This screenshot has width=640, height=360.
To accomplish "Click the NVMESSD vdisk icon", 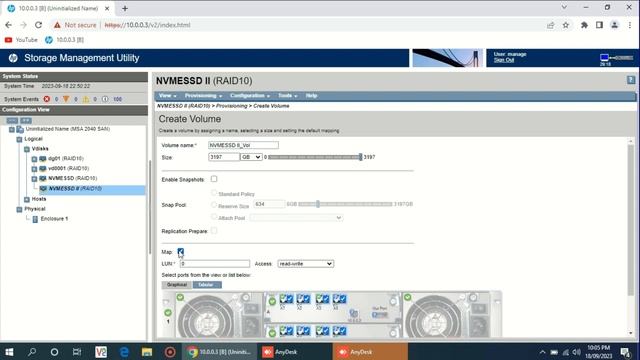I will tap(43, 178).
